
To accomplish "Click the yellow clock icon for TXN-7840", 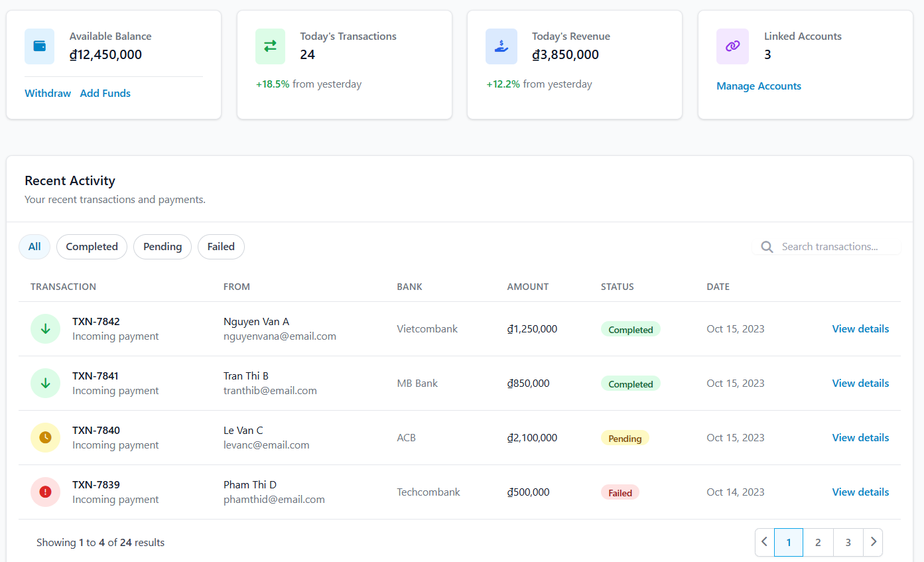I will pos(45,437).
